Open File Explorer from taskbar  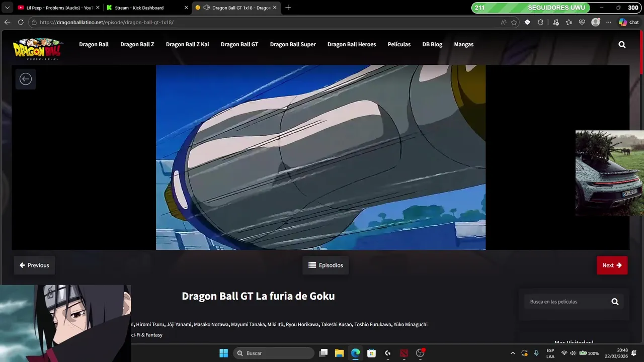pos(340,353)
